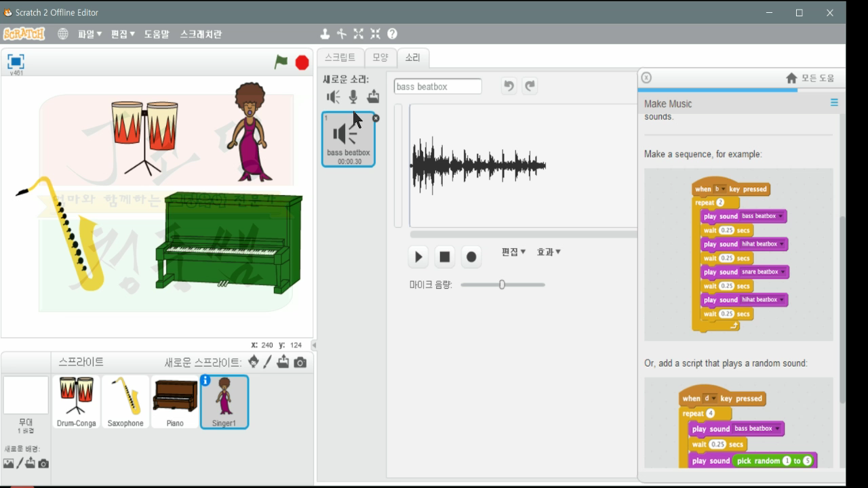Image resolution: width=868 pixels, height=488 pixels.
Task: Click the singer in the purple dress on stage
Action: 250,132
